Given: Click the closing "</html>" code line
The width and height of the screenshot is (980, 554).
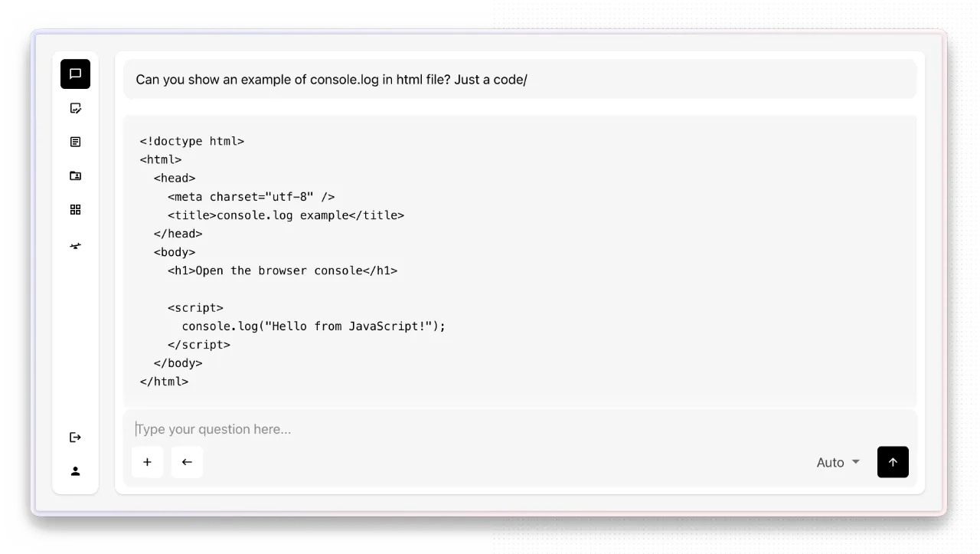Looking at the screenshot, I should click(x=164, y=382).
